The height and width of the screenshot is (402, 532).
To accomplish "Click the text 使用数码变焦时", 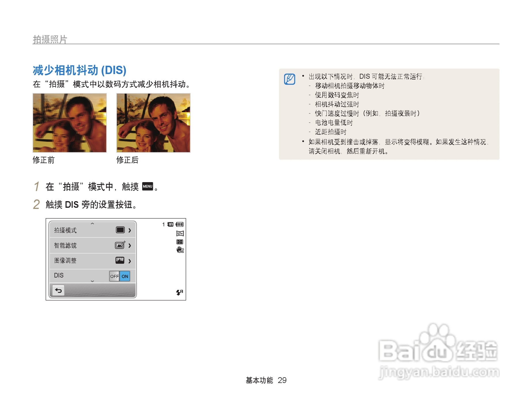I will [337, 95].
